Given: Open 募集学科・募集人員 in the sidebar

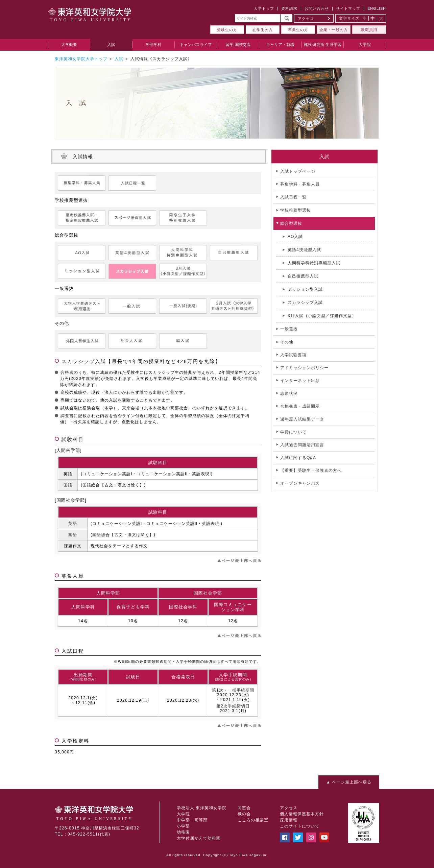Looking at the screenshot, I should [x=324, y=184].
